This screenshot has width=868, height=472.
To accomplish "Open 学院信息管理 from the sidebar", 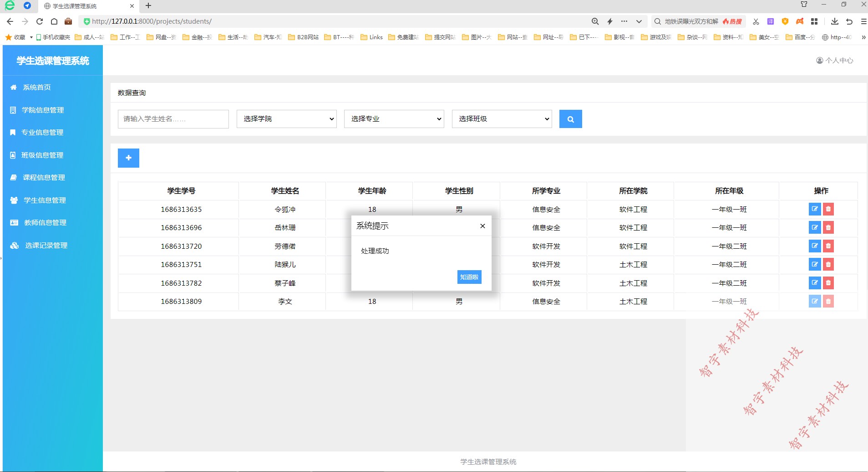I will 42,110.
